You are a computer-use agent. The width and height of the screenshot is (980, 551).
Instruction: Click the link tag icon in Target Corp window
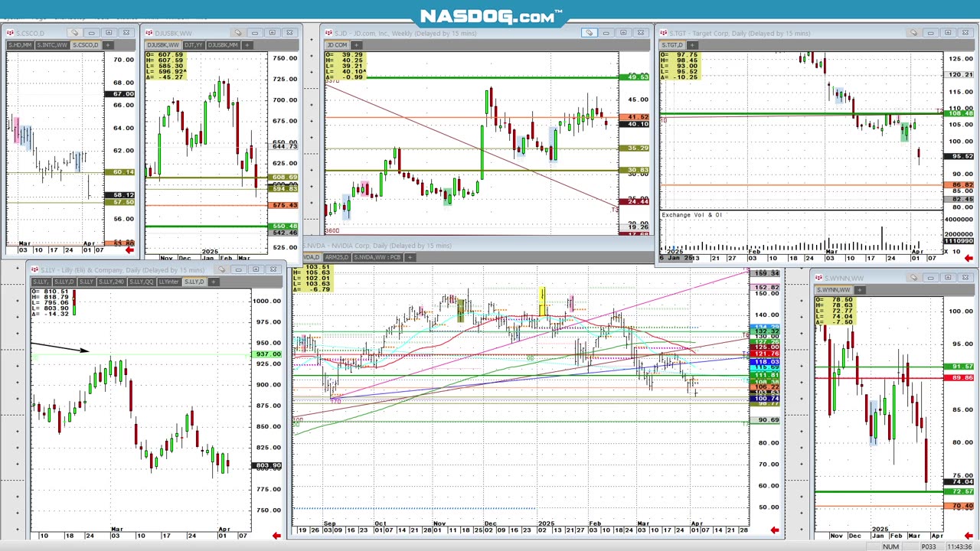[913, 33]
